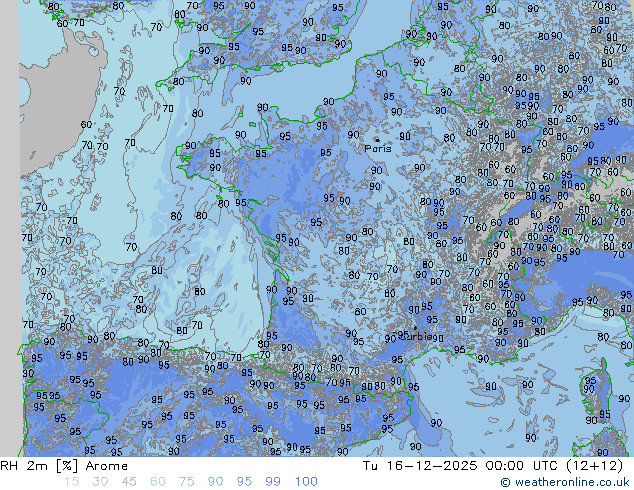The width and height of the screenshot is (634, 490).
Task: Click the legend value 30
Action: (x=100, y=482)
